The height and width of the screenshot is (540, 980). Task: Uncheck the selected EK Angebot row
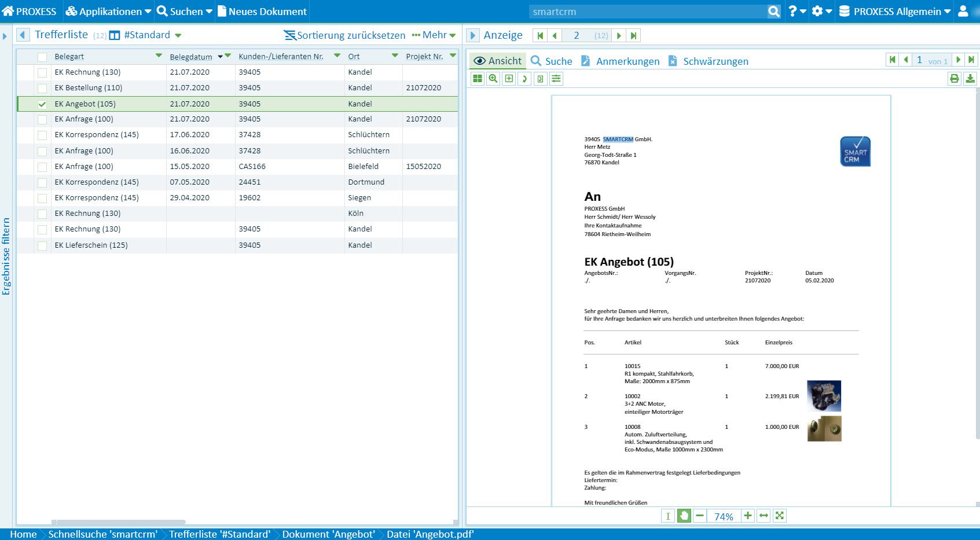click(42, 104)
